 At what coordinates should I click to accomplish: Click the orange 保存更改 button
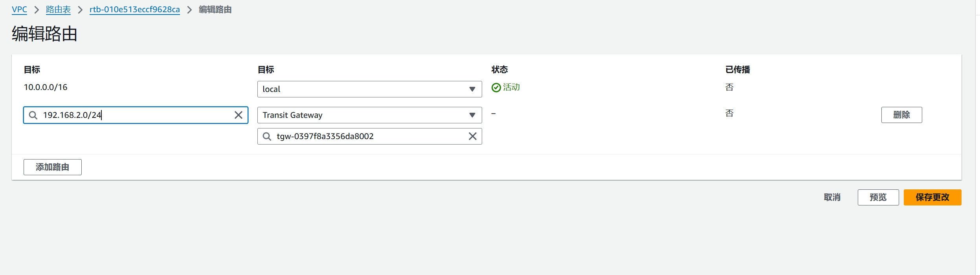[932, 197]
